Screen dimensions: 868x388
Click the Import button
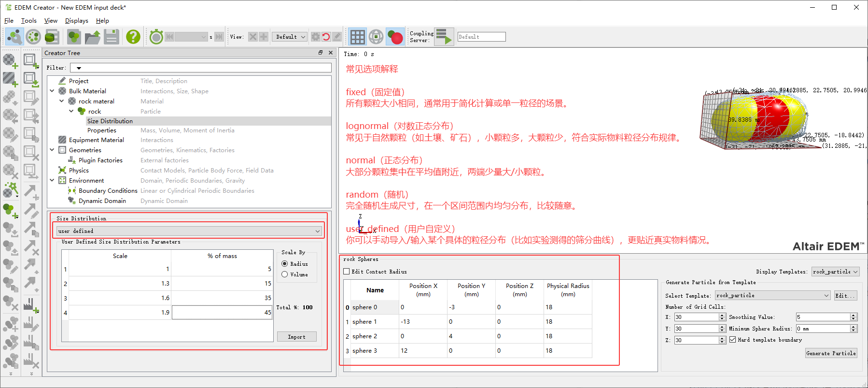pyautogui.click(x=296, y=337)
